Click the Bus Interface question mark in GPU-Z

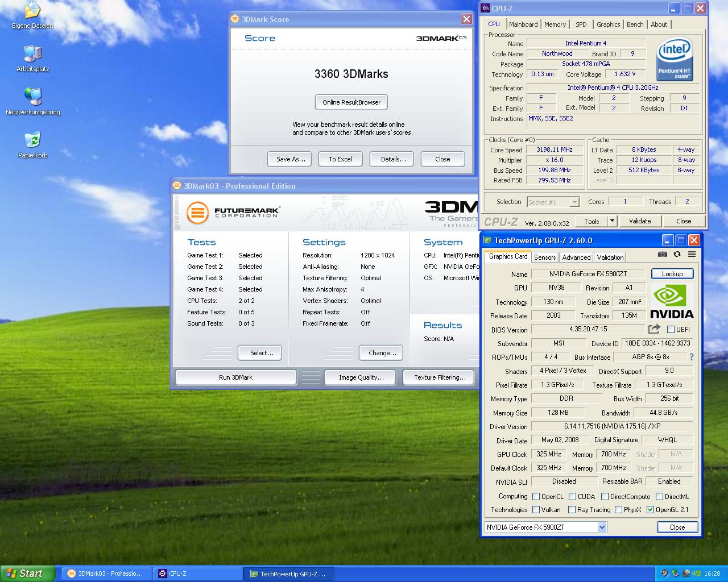click(x=692, y=357)
